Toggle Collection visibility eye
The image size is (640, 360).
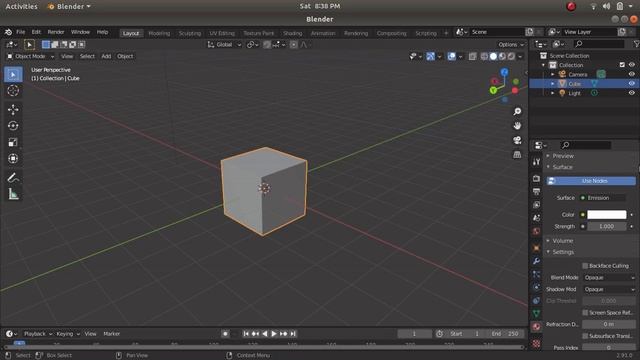[x=631, y=65]
